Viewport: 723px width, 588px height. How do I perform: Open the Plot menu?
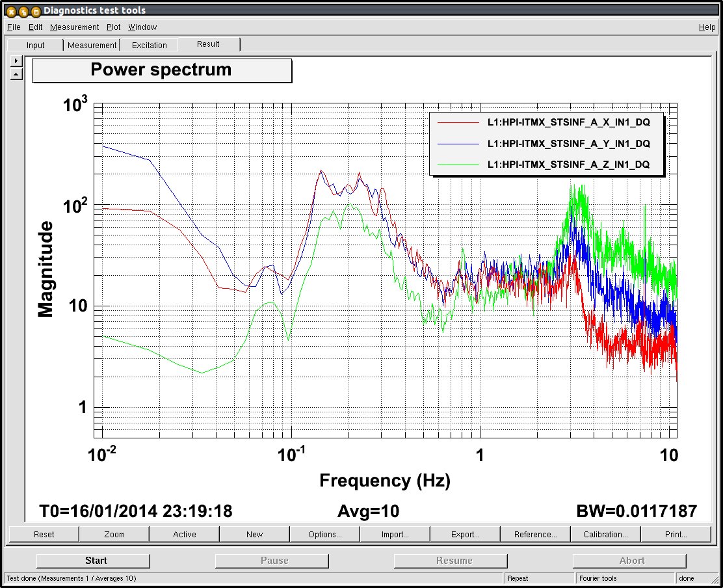(x=113, y=27)
